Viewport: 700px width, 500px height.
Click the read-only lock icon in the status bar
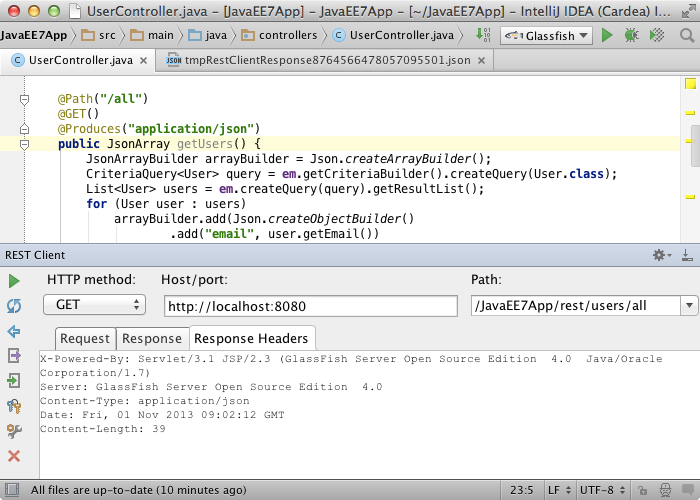click(x=642, y=490)
